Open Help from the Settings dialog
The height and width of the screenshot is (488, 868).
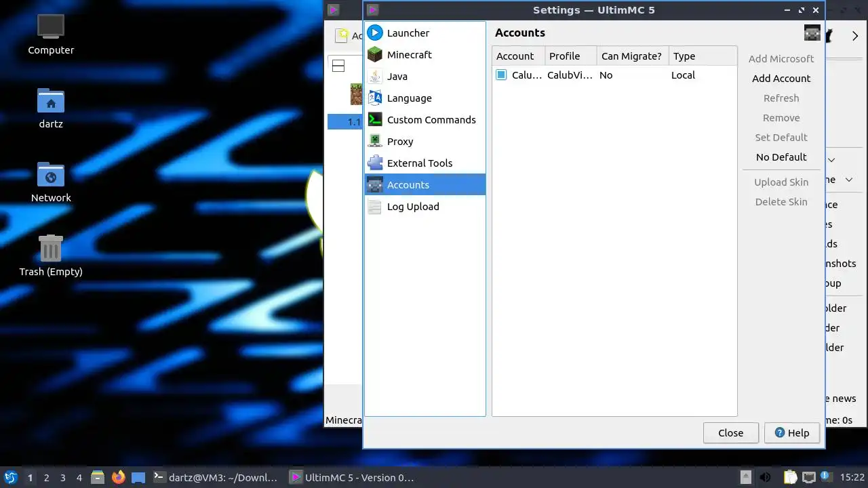(791, 433)
